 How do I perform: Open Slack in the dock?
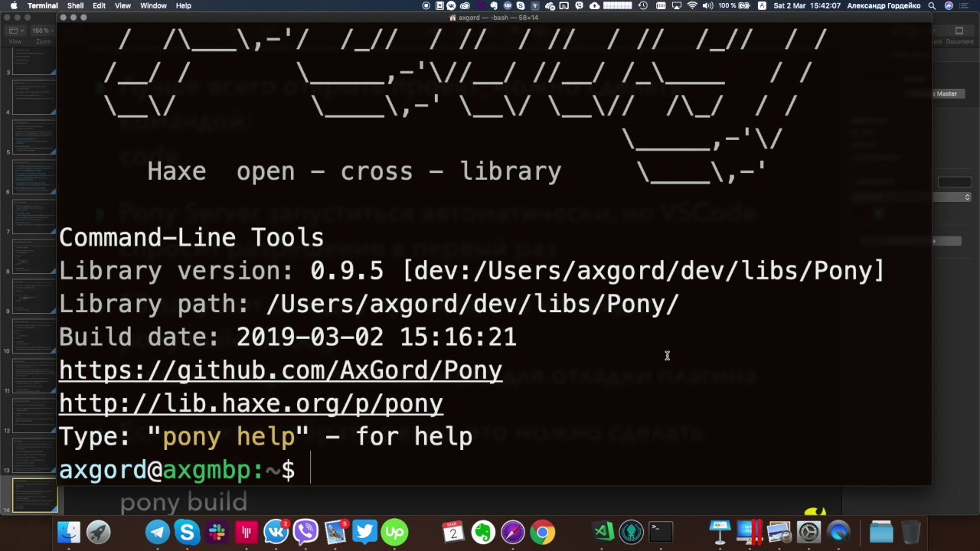[217, 532]
